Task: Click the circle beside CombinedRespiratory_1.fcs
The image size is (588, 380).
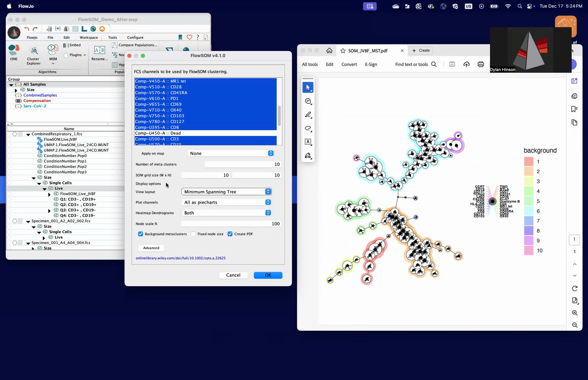Action: pos(15,134)
